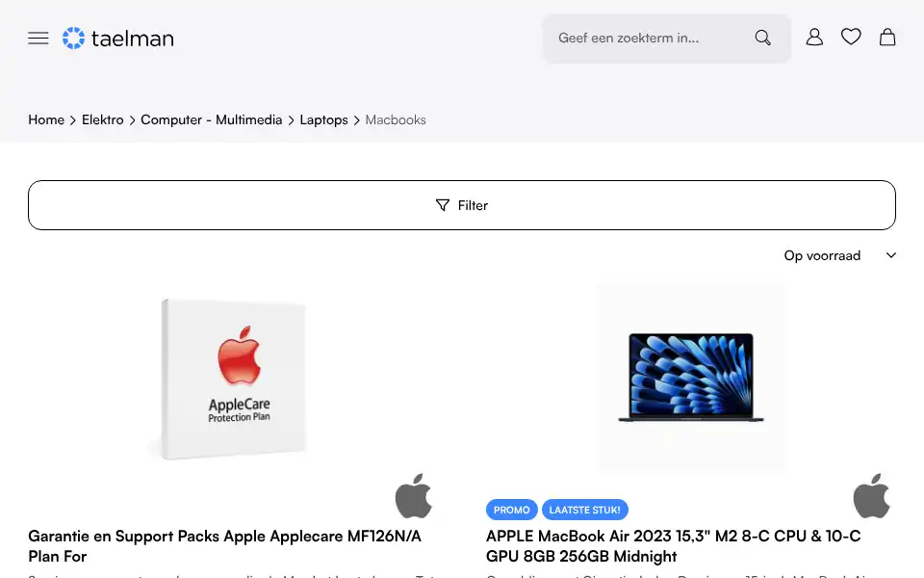The image size is (924, 578).
Task: Open the Filter button
Action: 462,205
